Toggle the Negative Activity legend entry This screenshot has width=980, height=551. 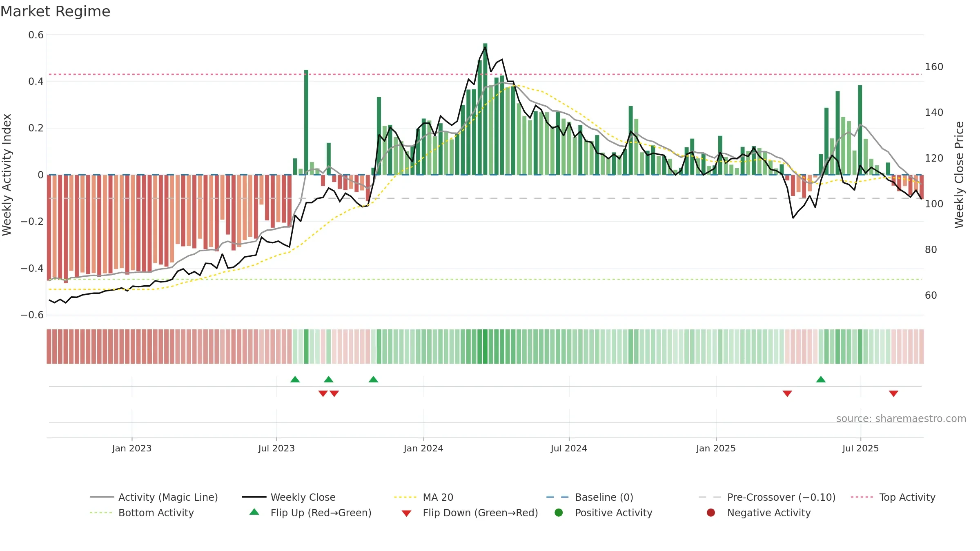pos(758,513)
